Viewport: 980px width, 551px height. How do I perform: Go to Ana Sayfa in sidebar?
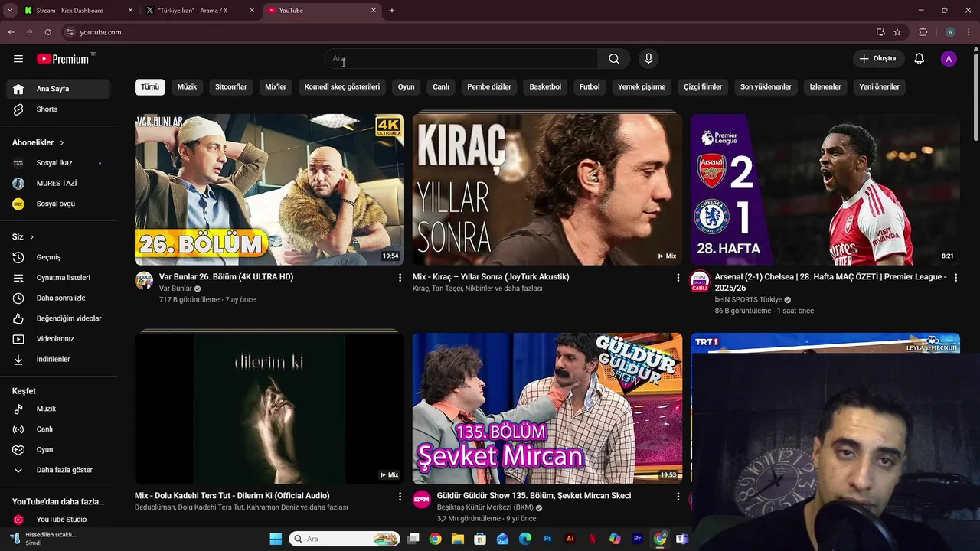coord(58,89)
